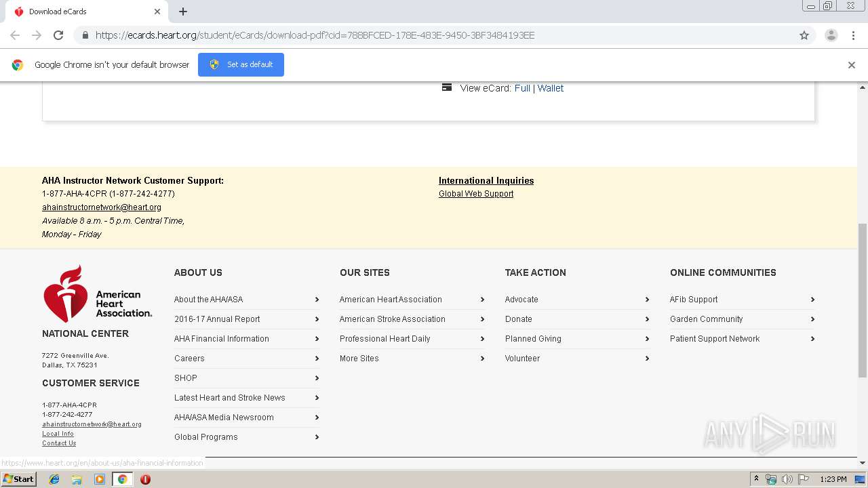
Task: Click the chevron beside AFib Support
Action: [812, 300]
